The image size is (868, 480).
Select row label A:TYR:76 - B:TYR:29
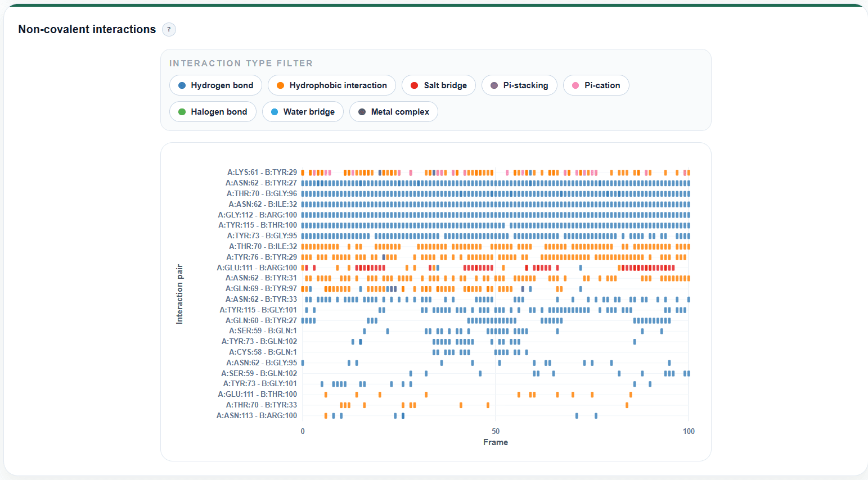[x=262, y=257]
